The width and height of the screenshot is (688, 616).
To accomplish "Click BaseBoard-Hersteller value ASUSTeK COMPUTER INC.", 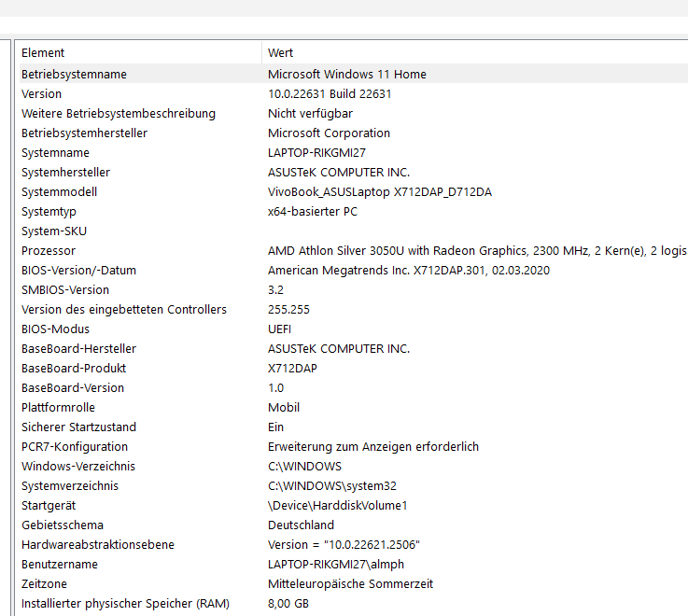I will coord(339,349).
